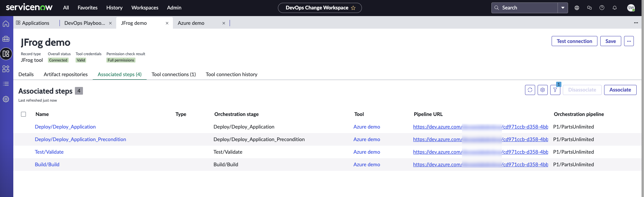The image size is (644, 197).
Task: Open the Deploy/Deploy_Application_Precondition step link
Action: point(80,139)
